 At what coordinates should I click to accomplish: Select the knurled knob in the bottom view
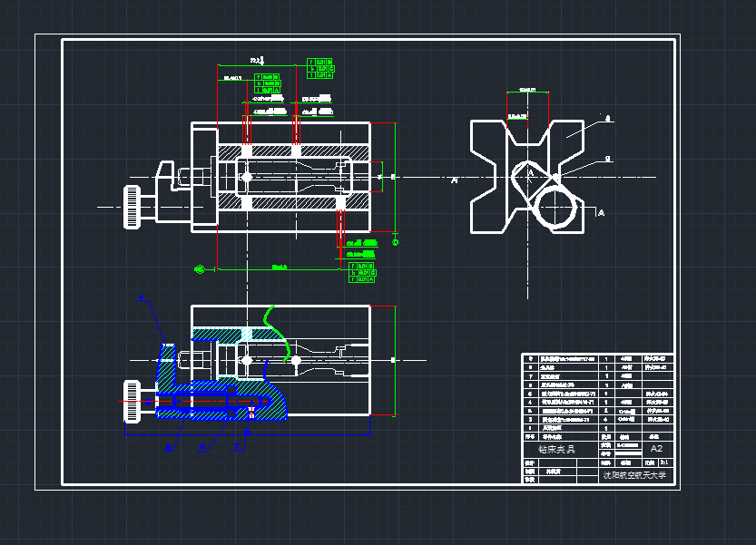pos(132,402)
